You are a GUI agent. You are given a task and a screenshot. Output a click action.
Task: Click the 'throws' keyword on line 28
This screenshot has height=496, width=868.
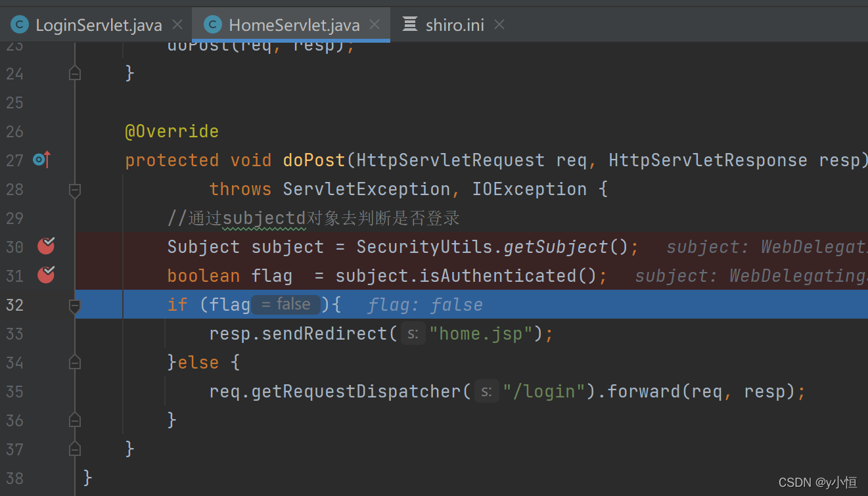[240, 189]
